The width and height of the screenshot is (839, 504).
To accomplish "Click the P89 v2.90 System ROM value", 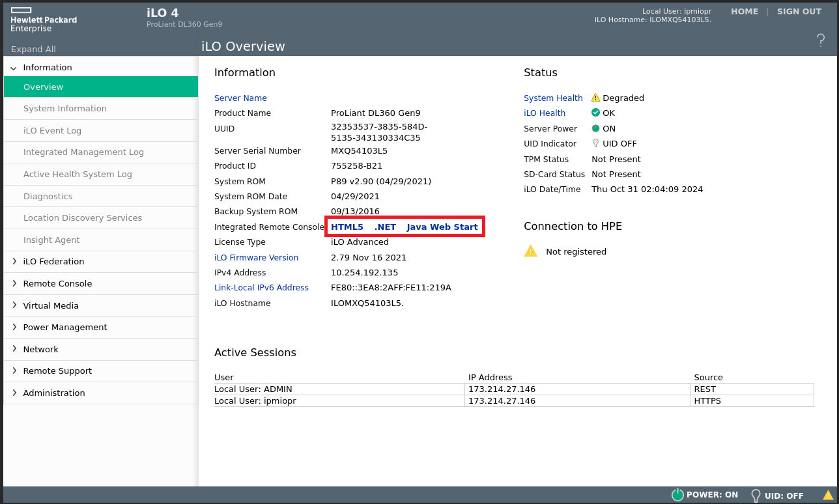I will pos(381,181).
